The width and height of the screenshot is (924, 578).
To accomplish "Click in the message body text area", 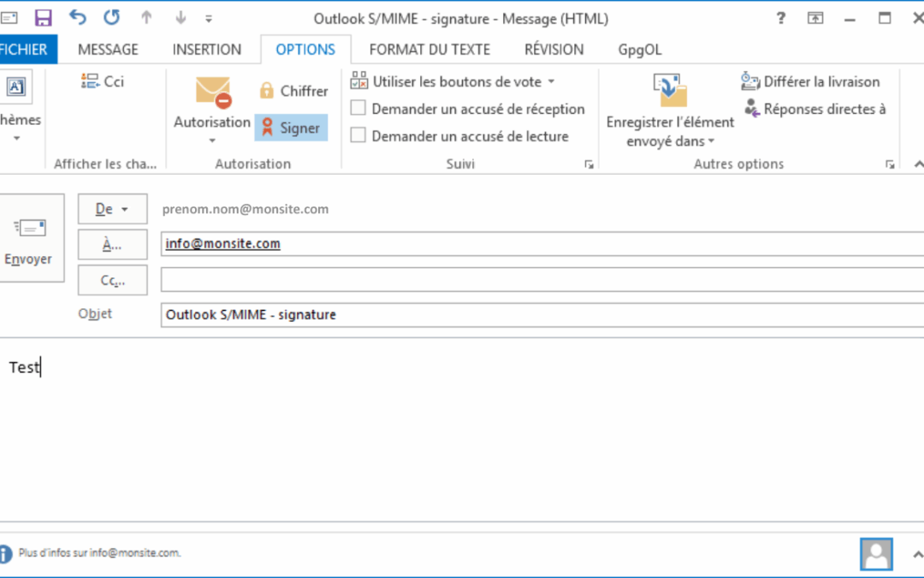I will 462,431.
